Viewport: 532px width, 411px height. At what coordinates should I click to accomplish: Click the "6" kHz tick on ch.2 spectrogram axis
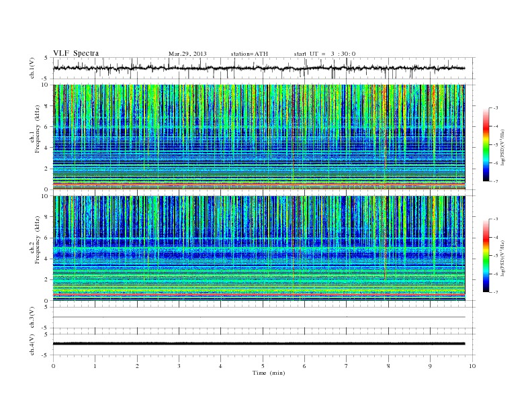click(47, 238)
